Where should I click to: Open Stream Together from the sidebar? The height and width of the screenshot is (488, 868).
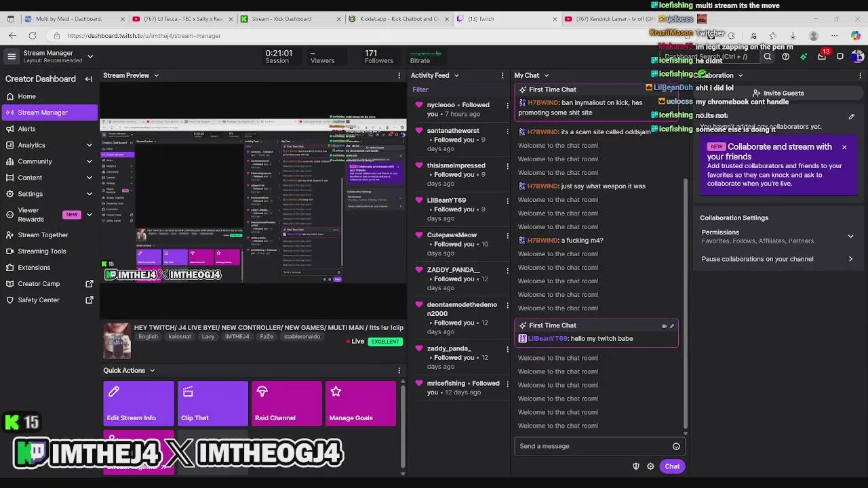(43, 235)
